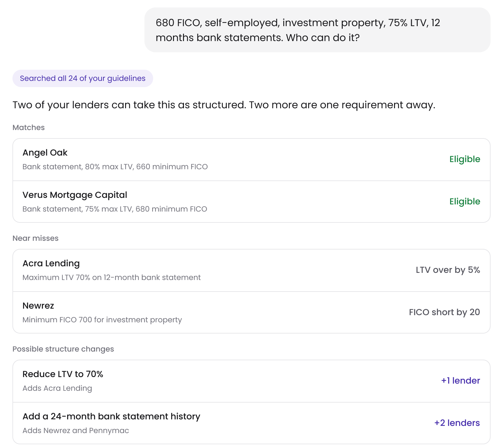Click 'Bank statement, 80% max LTV, 660 minimum FICO'
The image size is (503, 448).
[x=115, y=167]
